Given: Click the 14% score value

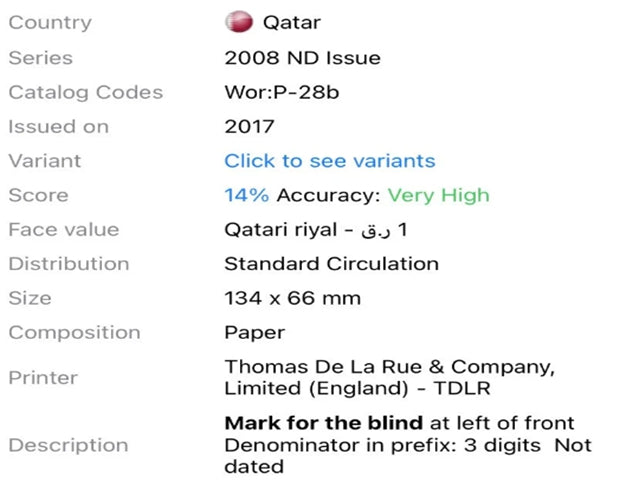Looking at the screenshot, I should [247, 195].
